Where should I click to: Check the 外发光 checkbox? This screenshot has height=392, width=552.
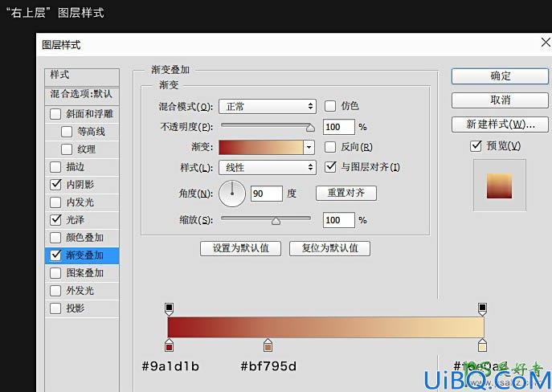[55, 291]
